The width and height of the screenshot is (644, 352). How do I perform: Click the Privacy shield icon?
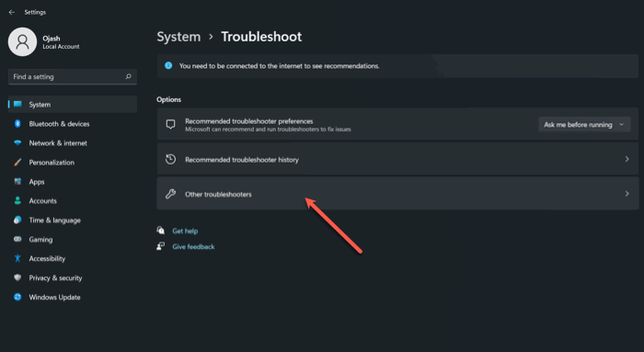[17, 278]
